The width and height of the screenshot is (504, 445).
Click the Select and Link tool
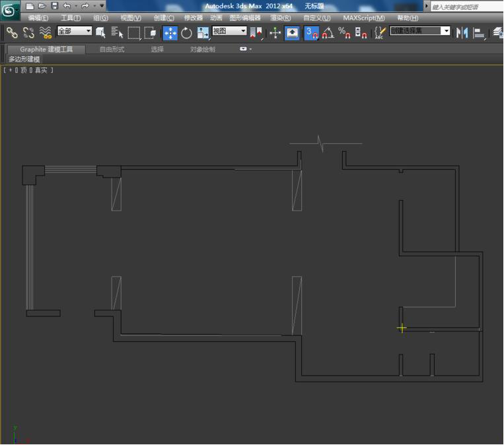click(x=12, y=32)
